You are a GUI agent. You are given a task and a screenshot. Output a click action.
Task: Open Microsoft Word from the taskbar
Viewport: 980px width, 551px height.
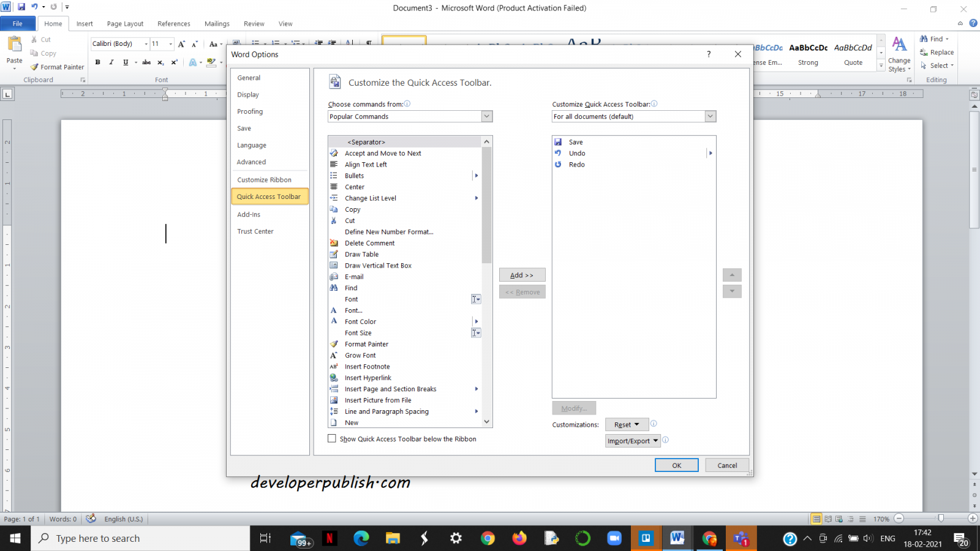click(677, 538)
